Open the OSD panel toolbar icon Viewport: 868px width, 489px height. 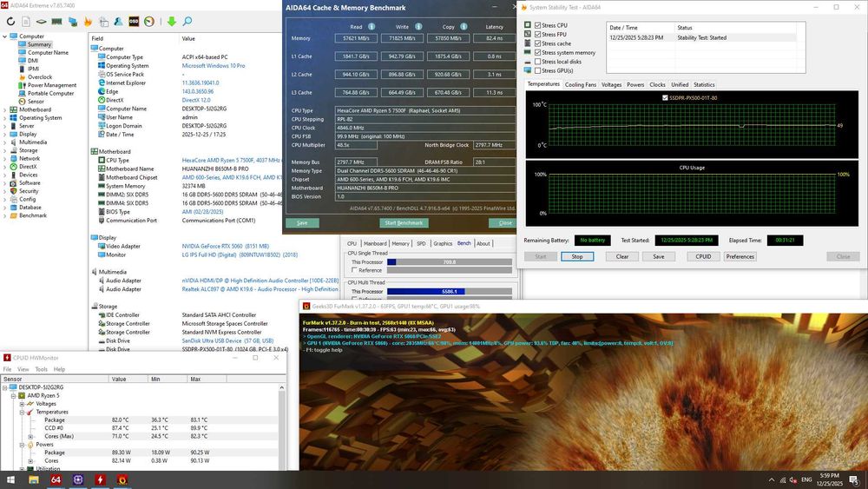134,22
